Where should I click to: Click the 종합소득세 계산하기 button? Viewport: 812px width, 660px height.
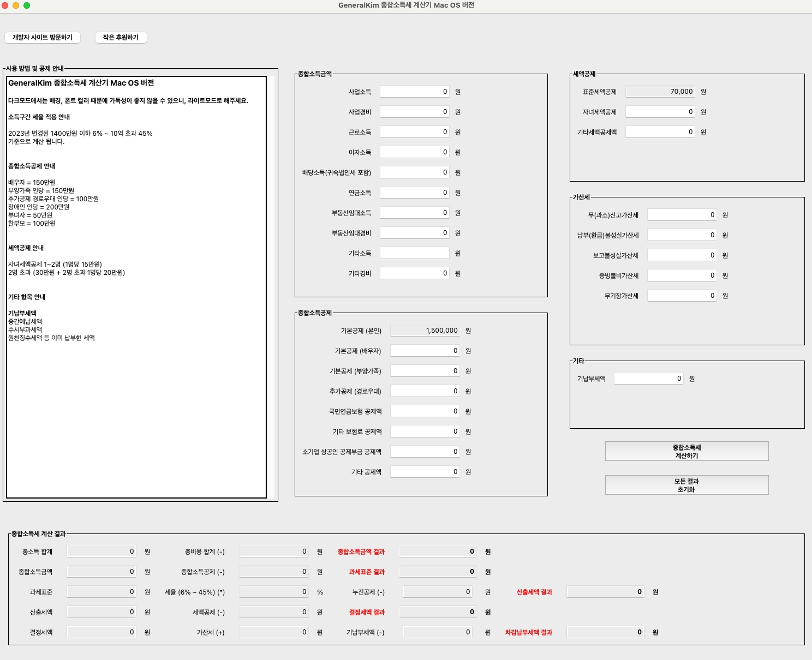pyautogui.click(x=686, y=451)
